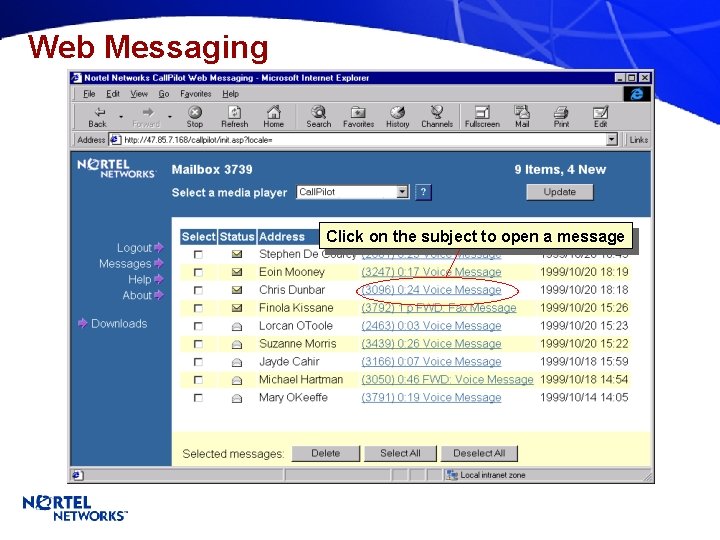Screen dimensions: 720x540
Task: Click the Help sidebar link
Action: (145, 280)
